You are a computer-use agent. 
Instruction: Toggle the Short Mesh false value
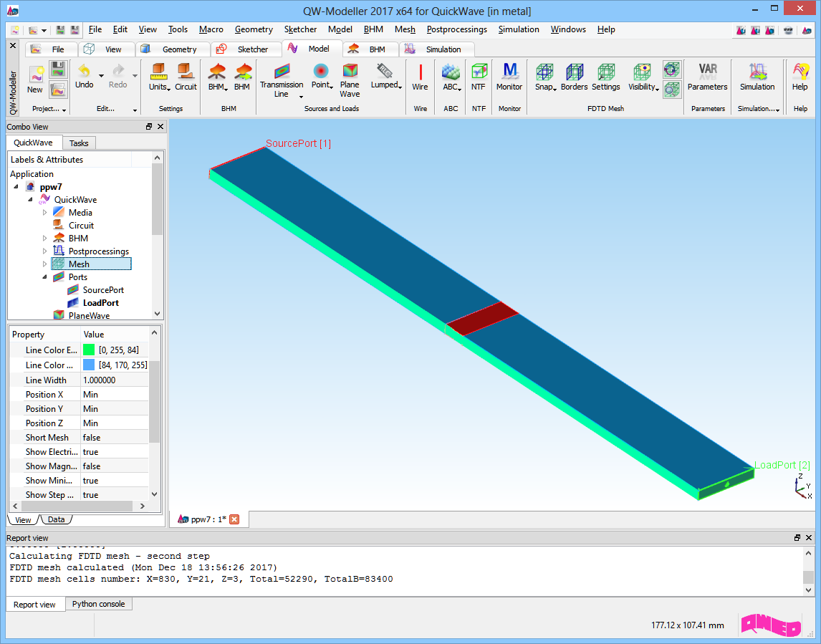(115, 438)
